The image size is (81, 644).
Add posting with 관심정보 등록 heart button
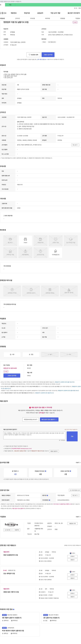(33, 55)
